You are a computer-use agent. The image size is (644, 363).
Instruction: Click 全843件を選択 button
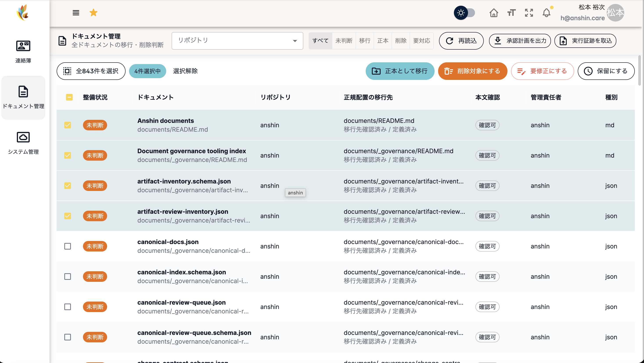coord(91,71)
